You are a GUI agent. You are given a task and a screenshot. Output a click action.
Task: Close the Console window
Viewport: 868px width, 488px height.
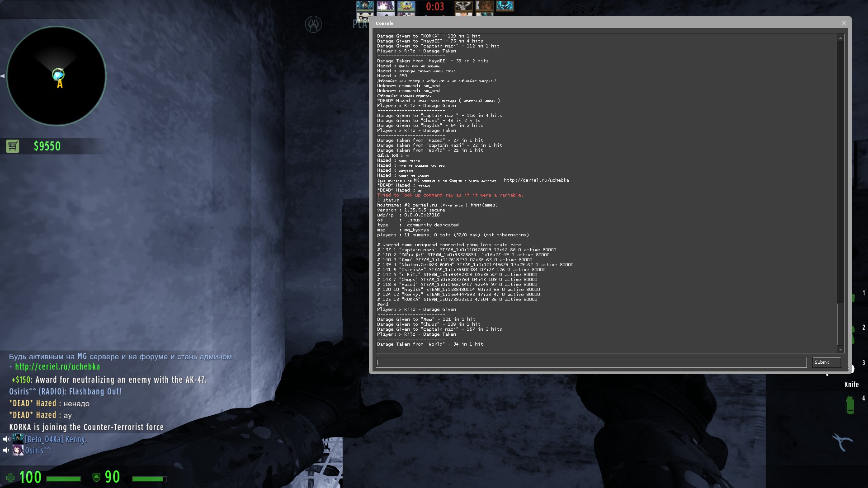pyautogui.click(x=844, y=23)
